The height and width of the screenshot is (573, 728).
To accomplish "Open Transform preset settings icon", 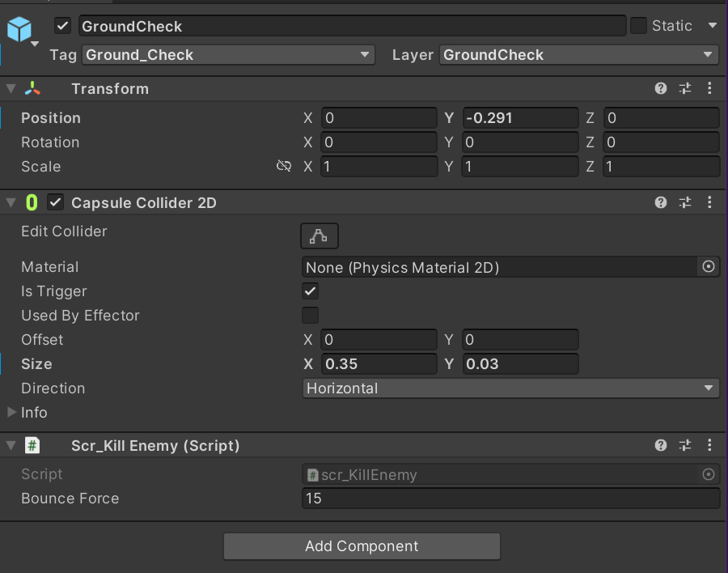I will [x=685, y=88].
